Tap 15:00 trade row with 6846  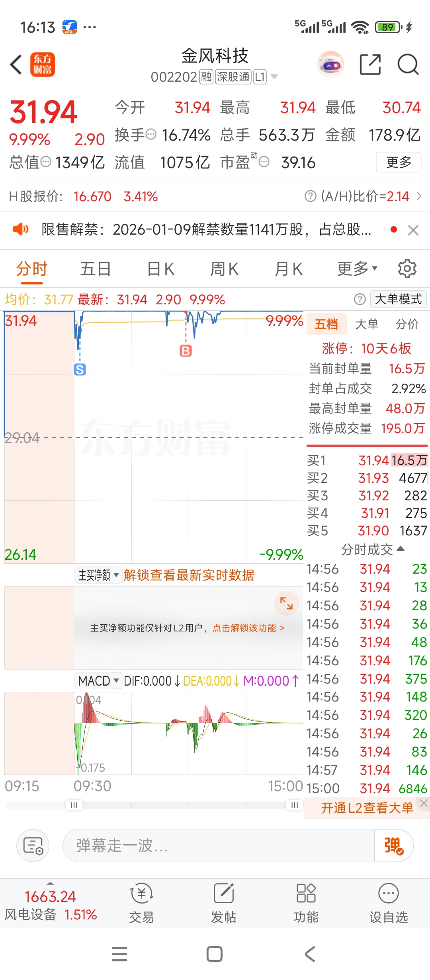pos(367,788)
